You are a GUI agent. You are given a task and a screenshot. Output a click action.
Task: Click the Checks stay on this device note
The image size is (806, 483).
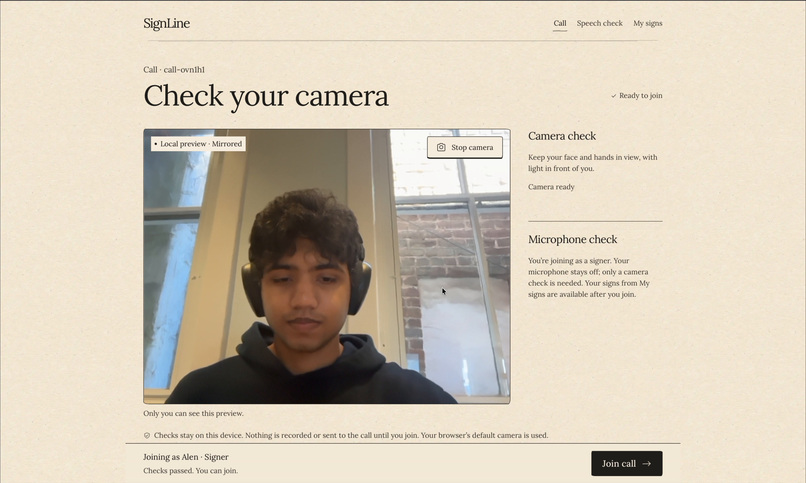coord(351,435)
